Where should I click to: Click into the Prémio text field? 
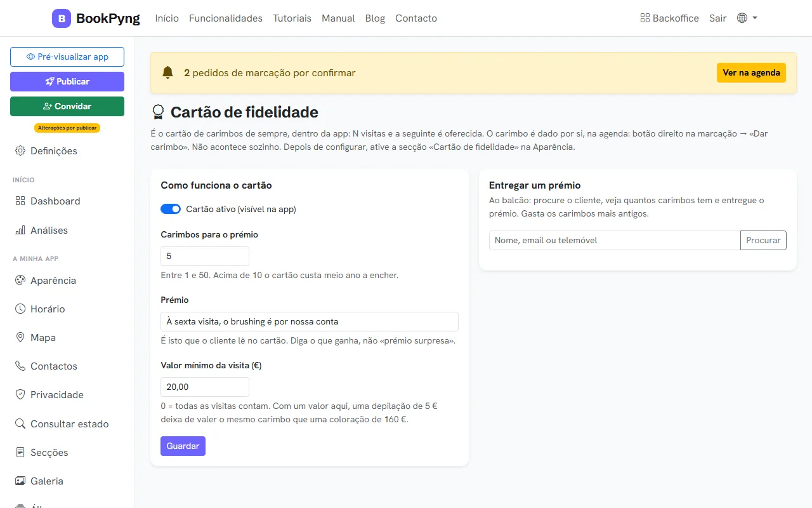click(310, 321)
